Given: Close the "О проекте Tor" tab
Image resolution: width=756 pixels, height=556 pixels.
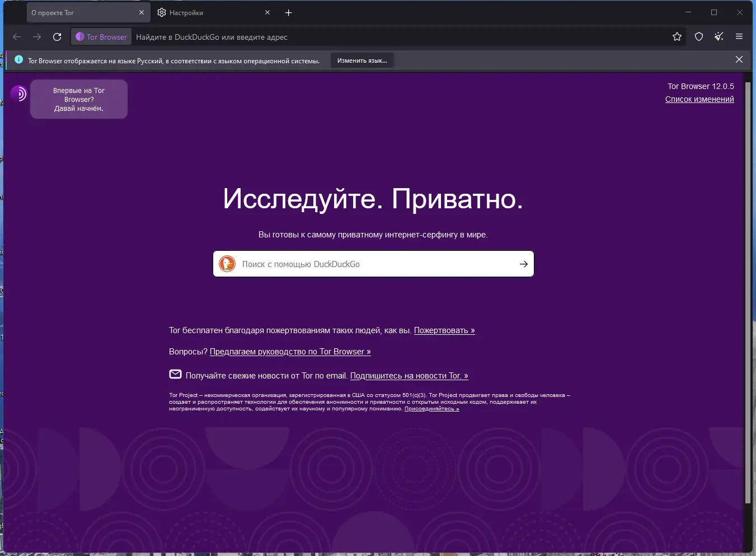Looking at the screenshot, I should pyautogui.click(x=142, y=12).
